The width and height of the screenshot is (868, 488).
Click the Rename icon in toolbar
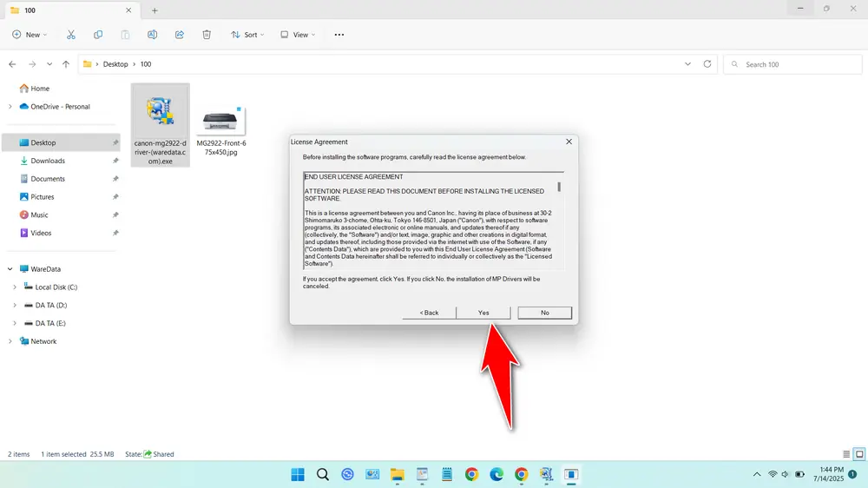click(152, 35)
